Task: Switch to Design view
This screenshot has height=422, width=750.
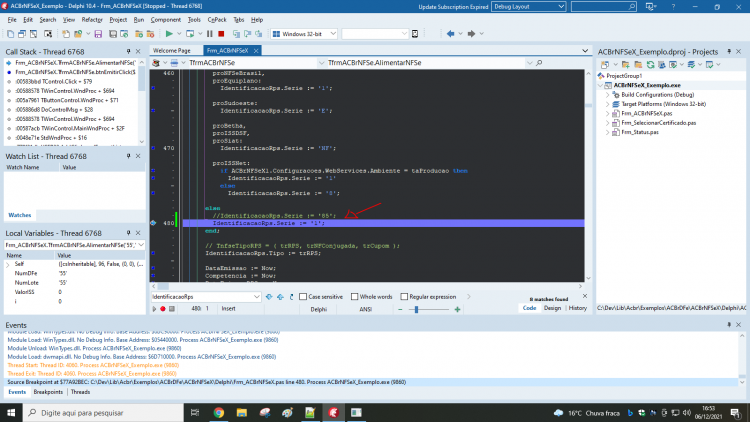Action: pyautogui.click(x=552, y=308)
